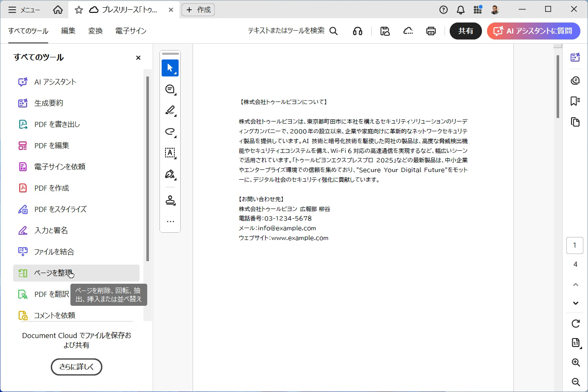This screenshot has height=392, width=588.
Task: Click the さらに詳しく button
Action: pos(76,367)
